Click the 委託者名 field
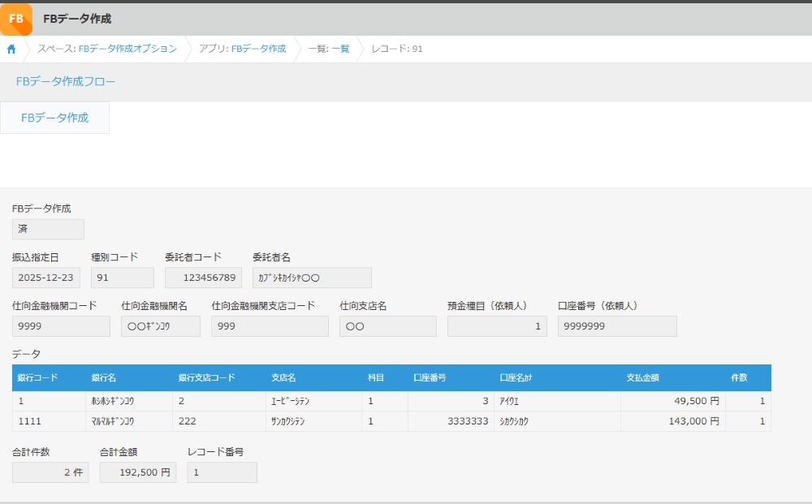This screenshot has width=812, height=504. (x=312, y=278)
